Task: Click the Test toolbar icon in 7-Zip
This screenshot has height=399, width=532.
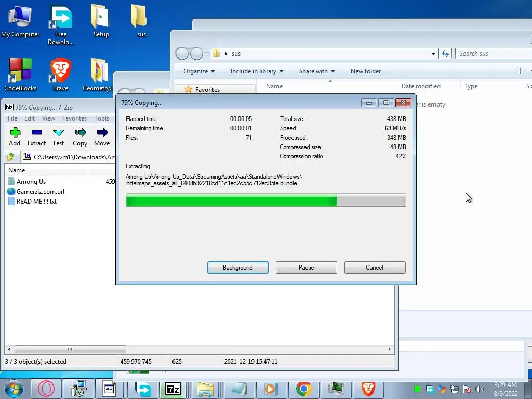Action: click(58, 137)
